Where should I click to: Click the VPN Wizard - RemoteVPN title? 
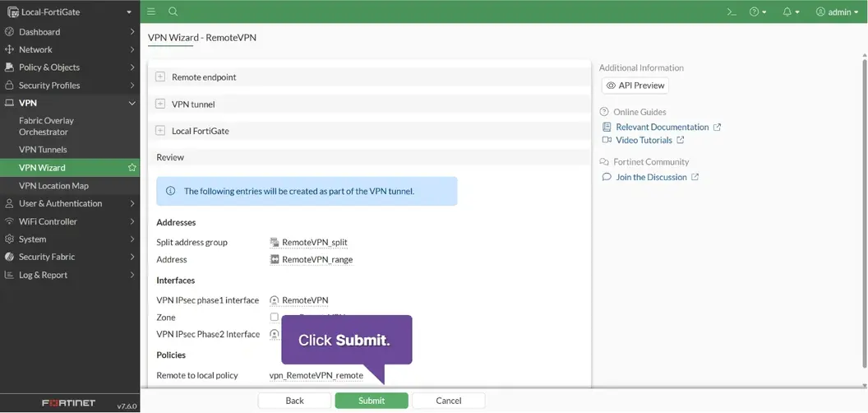202,38
